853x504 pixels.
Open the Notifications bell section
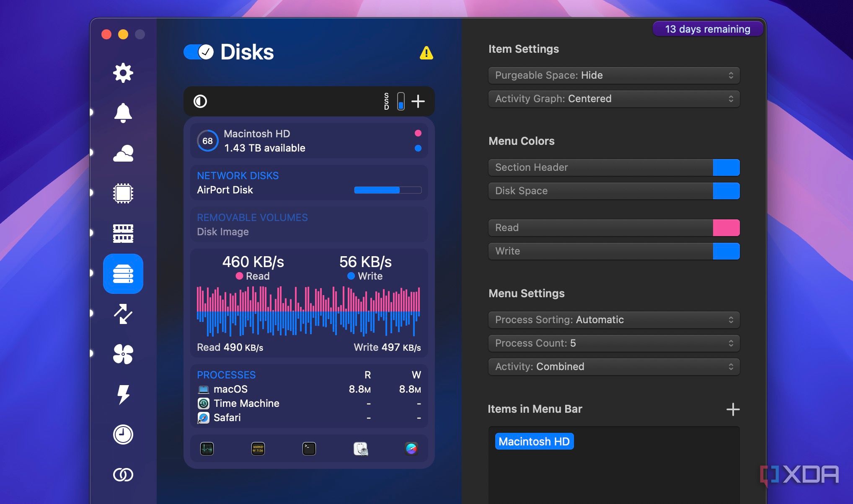pos(123,113)
